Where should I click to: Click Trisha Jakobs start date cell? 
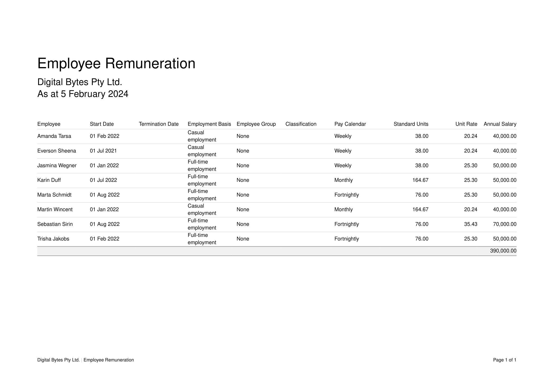(104, 239)
